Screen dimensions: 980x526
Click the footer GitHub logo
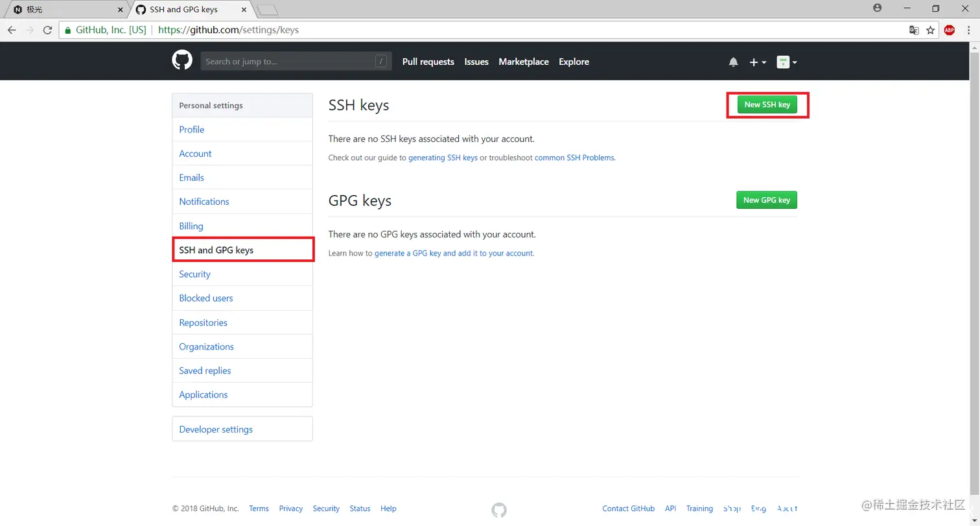click(x=499, y=510)
